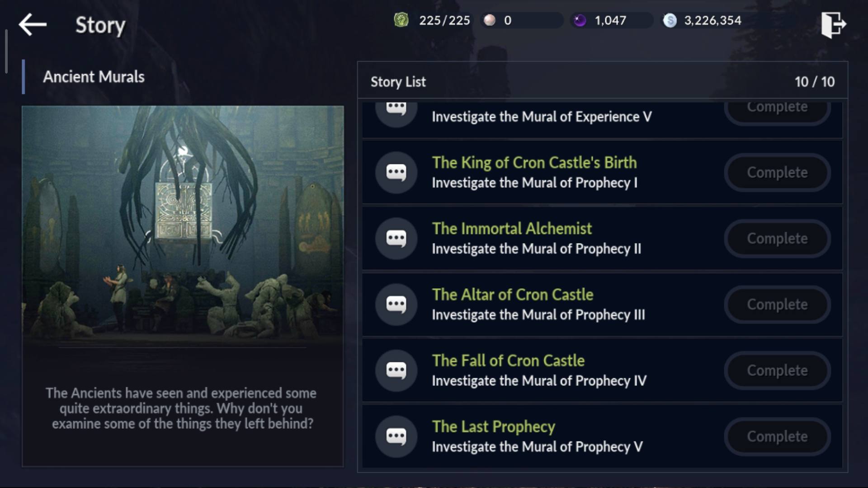Image resolution: width=868 pixels, height=488 pixels.
Task: Click Complete button for Mural of Prophecy I
Action: coord(777,172)
